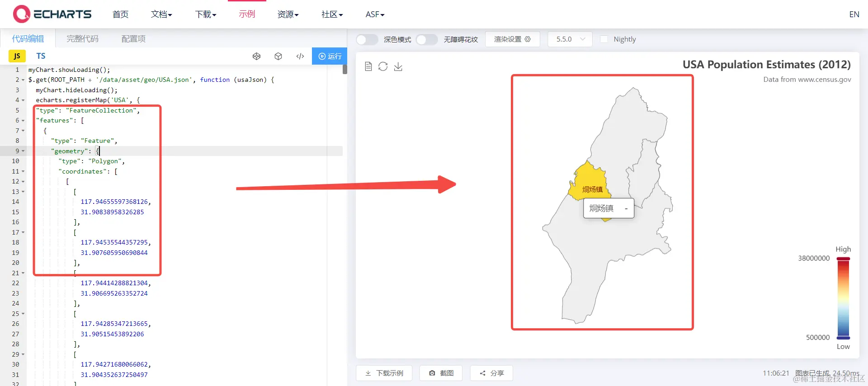868x386 pixels.
Task: Open the 资源 dropdown menu
Action: (288, 14)
